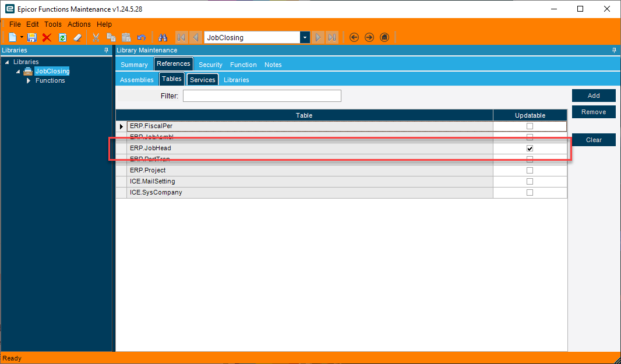Viewport: 621px width, 364px height.
Task: Check Updatable for ERP.FiscalPer
Action: tap(530, 126)
